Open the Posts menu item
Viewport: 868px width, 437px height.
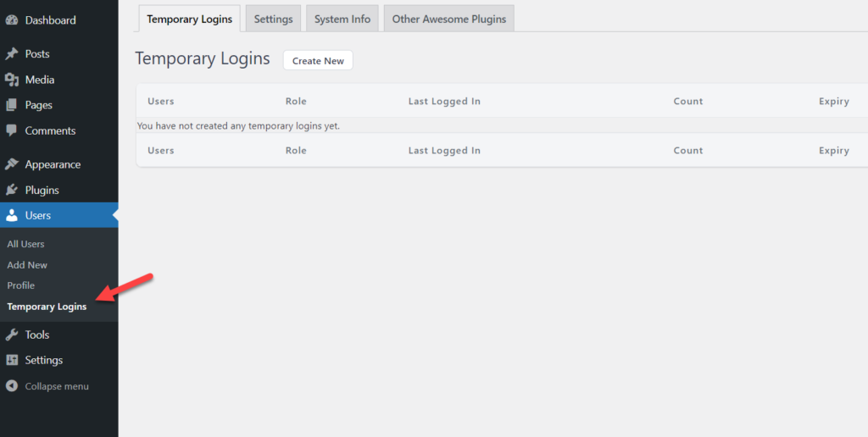[x=37, y=53]
